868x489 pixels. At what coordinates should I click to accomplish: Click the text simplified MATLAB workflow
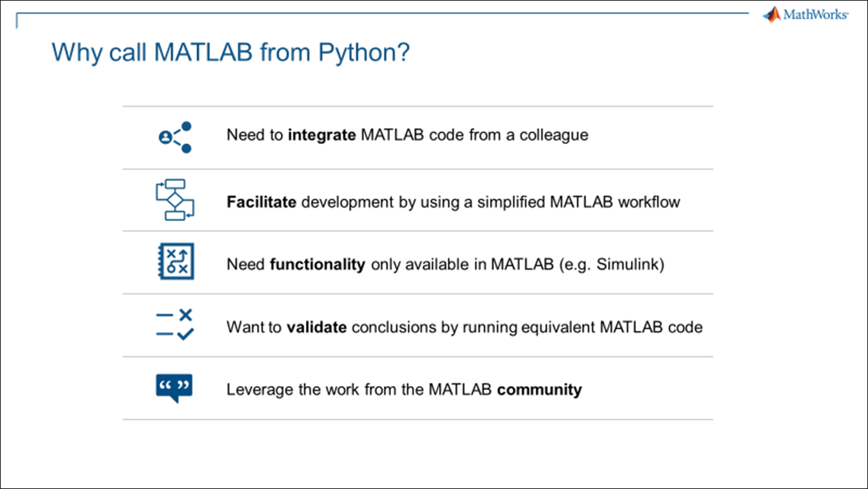579,202
